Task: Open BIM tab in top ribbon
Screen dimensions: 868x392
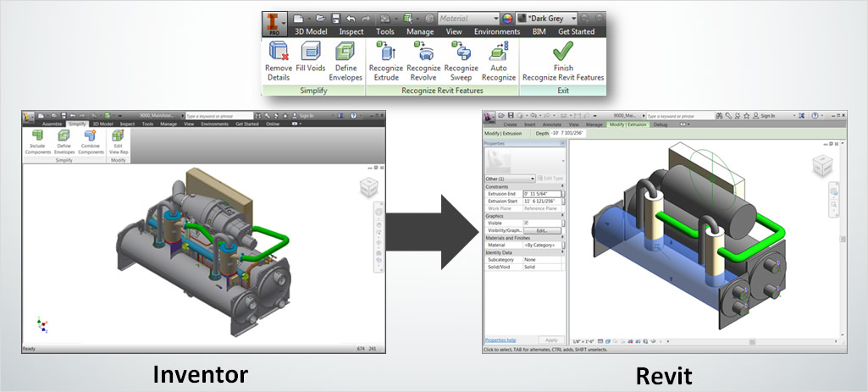Action: tap(539, 31)
